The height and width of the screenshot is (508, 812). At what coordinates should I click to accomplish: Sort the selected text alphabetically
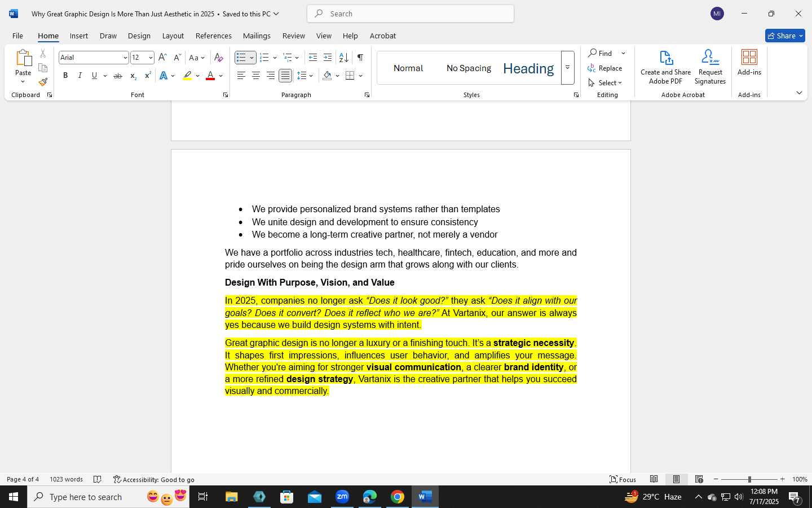(343, 58)
